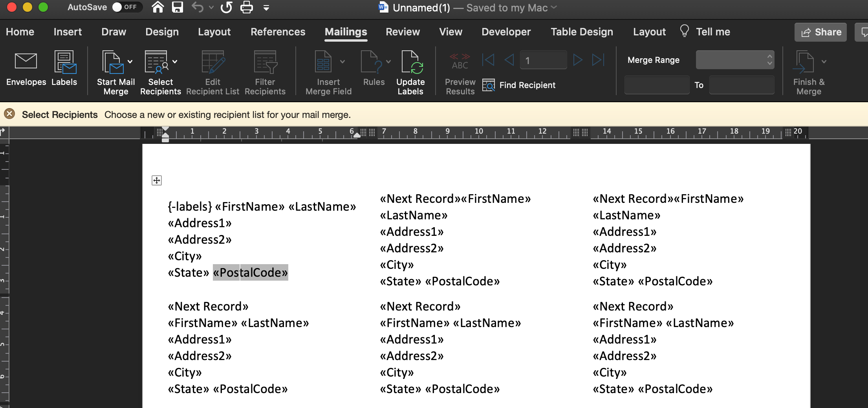Image resolution: width=868 pixels, height=408 pixels.
Task: Expand Rules dropdown arrow
Action: tap(388, 61)
